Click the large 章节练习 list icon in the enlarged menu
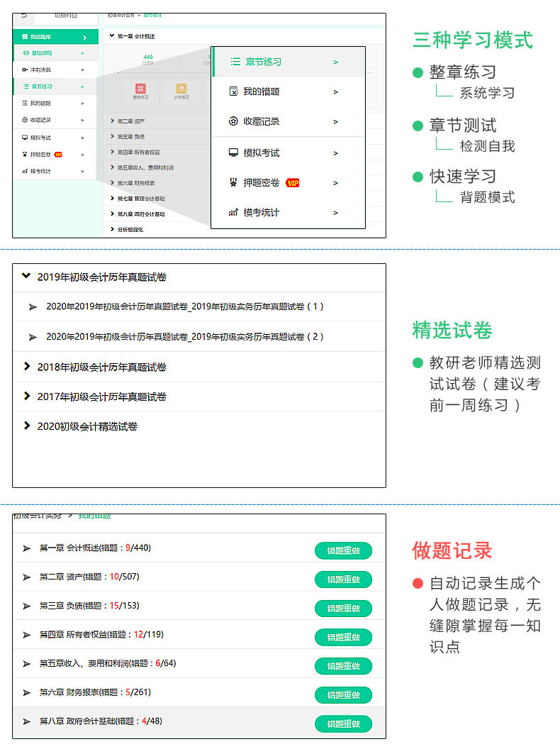560x749 pixels. (x=235, y=62)
